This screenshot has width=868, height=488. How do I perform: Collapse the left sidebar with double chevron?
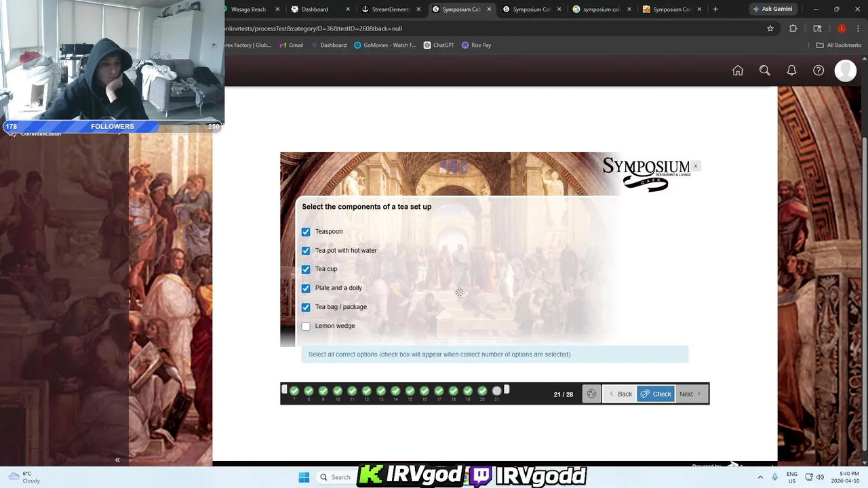[117, 460]
